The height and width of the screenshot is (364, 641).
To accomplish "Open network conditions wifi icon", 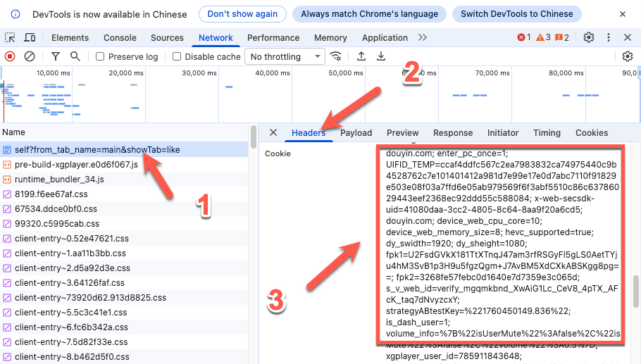I will (x=336, y=56).
